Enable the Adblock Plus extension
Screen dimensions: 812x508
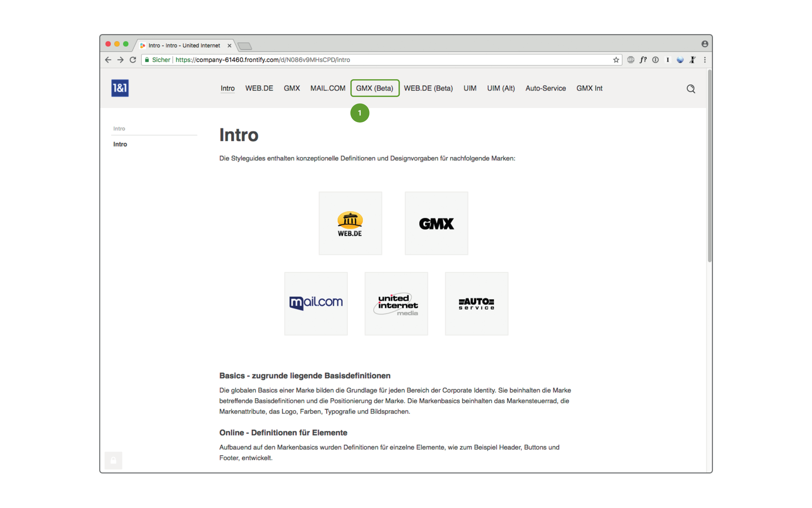tap(631, 60)
